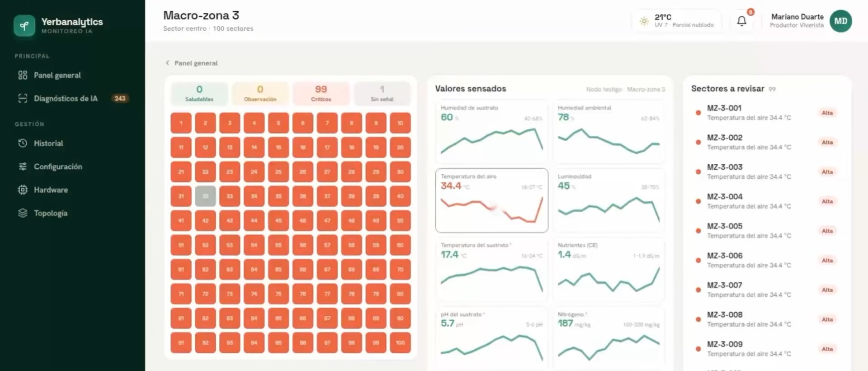Click the 243 badge on Diagnósticos
This screenshot has height=371, width=868.
coord(120,98)
